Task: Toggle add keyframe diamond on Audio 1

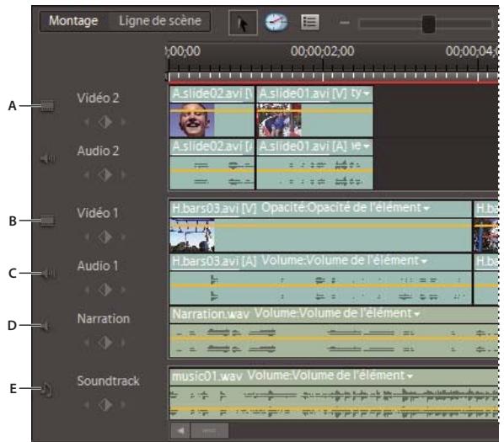Action: pos(105,290)
